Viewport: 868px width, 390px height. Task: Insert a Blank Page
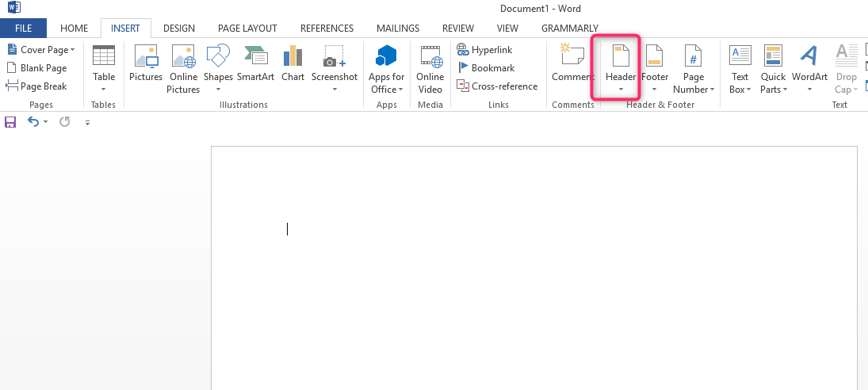coord(36,68)
